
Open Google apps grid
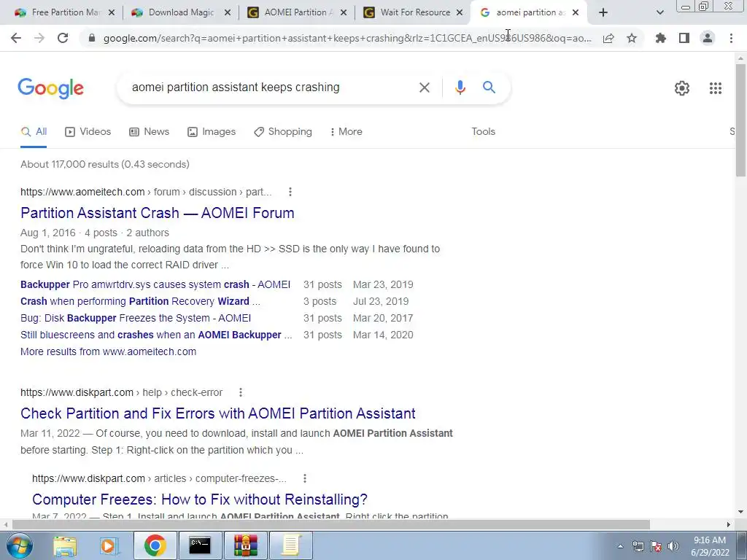pos(715,88)
